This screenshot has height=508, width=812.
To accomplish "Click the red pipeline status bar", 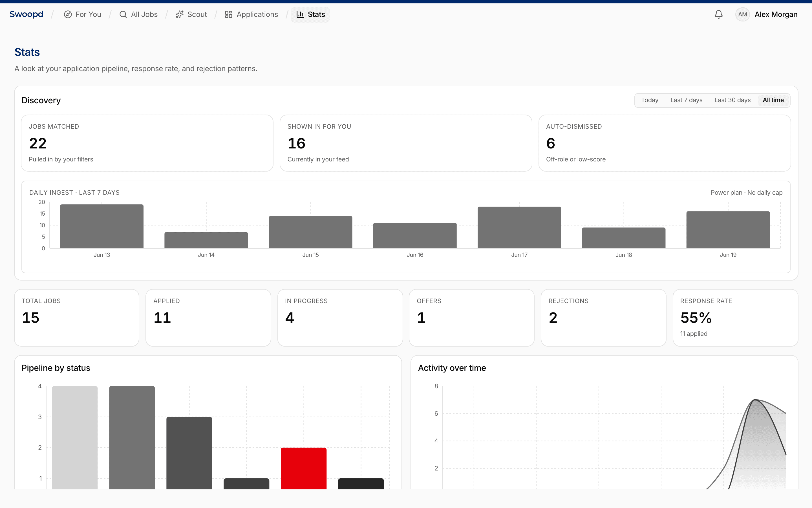I will tap(303, 468).
